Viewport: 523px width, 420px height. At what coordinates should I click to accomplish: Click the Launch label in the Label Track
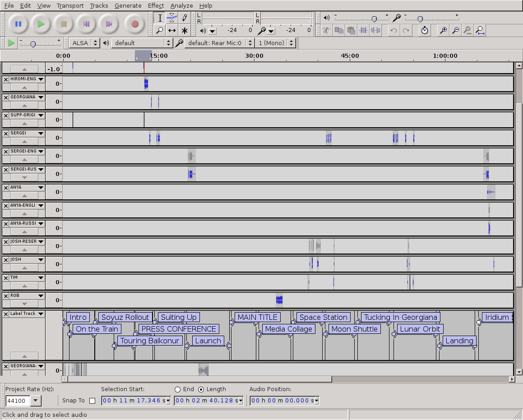(x=208, y=341)
